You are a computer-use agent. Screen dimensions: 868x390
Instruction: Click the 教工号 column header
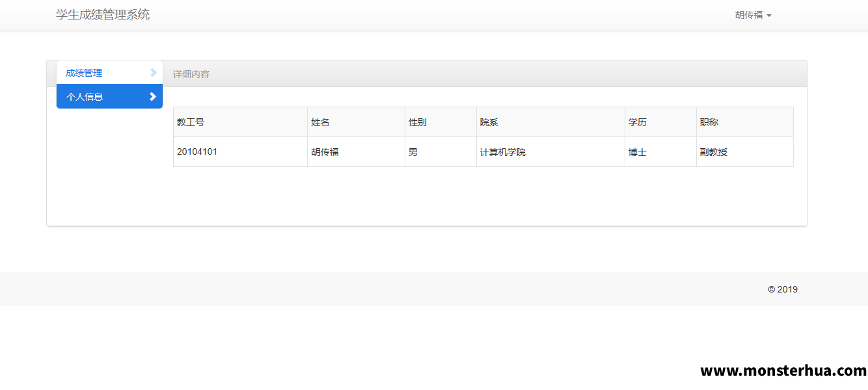[240, 122]
